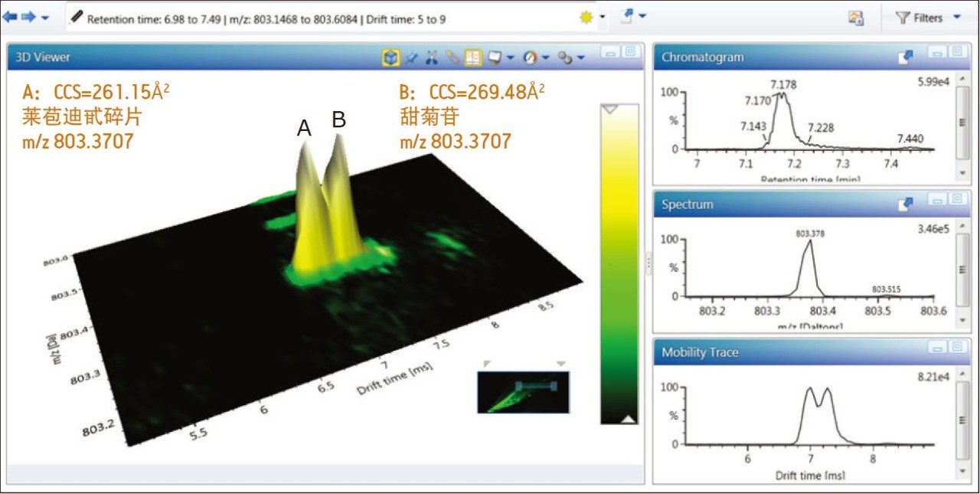980x494 pixels.
Task: Click the 803.515 peak label in Spectrum
Action: (887, 290)
